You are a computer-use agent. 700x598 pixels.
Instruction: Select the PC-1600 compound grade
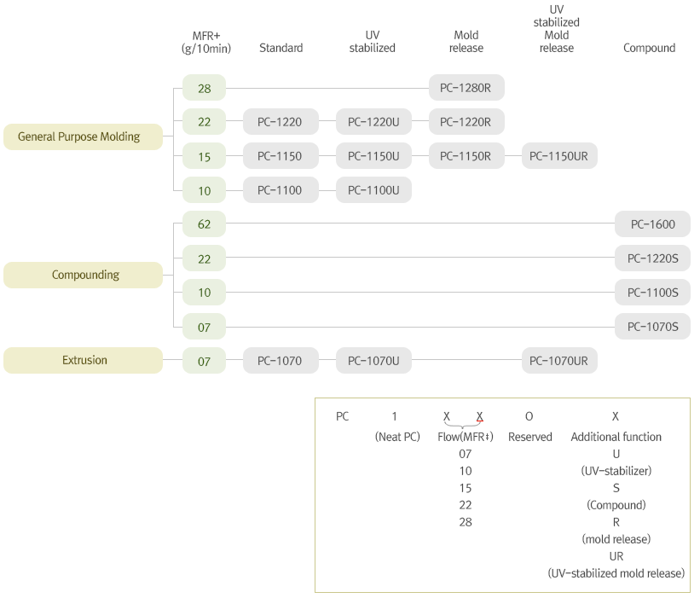pyautogui.click(x=652, y=224)
